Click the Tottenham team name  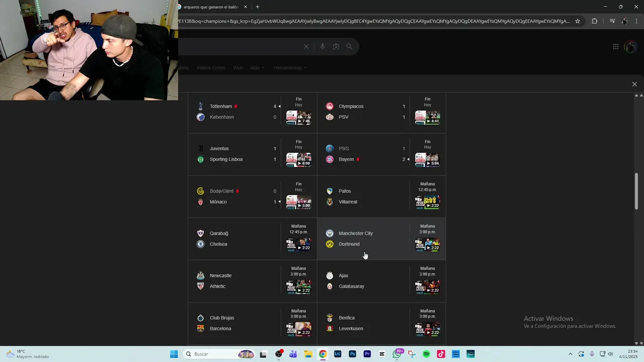click(221, 107)
